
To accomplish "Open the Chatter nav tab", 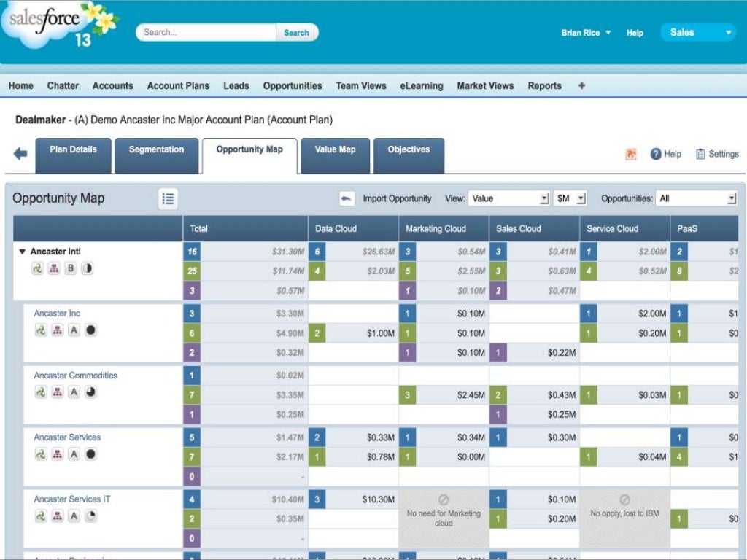I will pyautogui.click(x=63, y=86).
